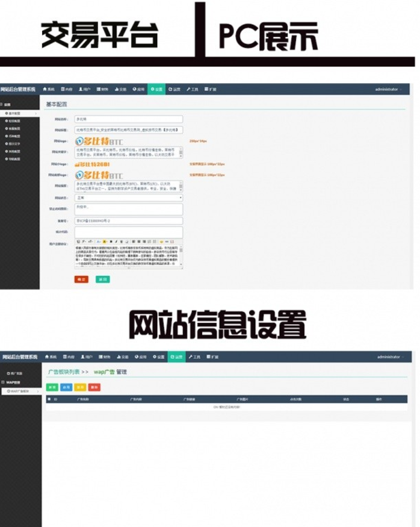Click scrollbar of 网站关键字 textarea
The width and height of the screenshot is (420, 527).
181,152
